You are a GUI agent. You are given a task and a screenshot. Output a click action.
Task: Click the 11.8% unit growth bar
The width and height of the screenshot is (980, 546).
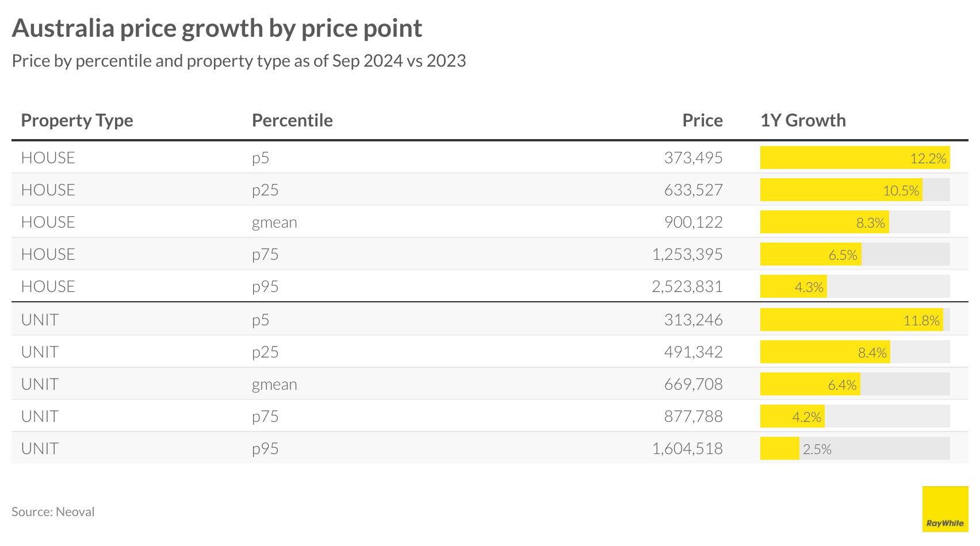click(x=851, y=320)
